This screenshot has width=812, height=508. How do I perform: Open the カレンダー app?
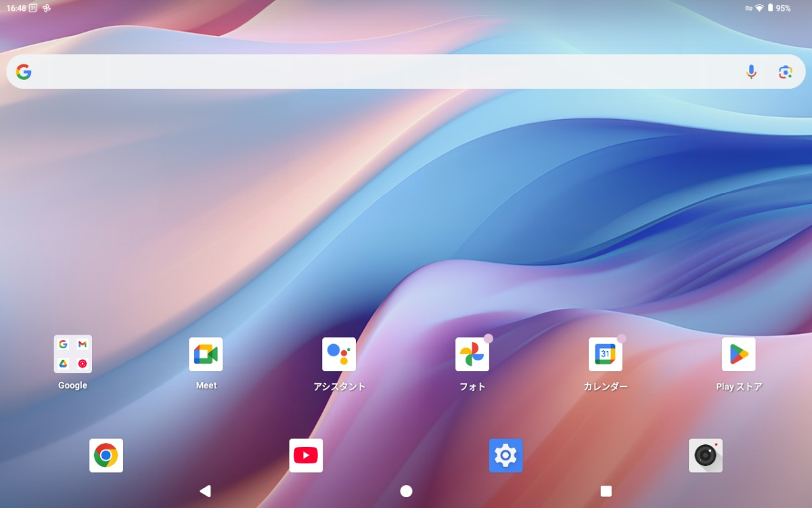(606, 354)
